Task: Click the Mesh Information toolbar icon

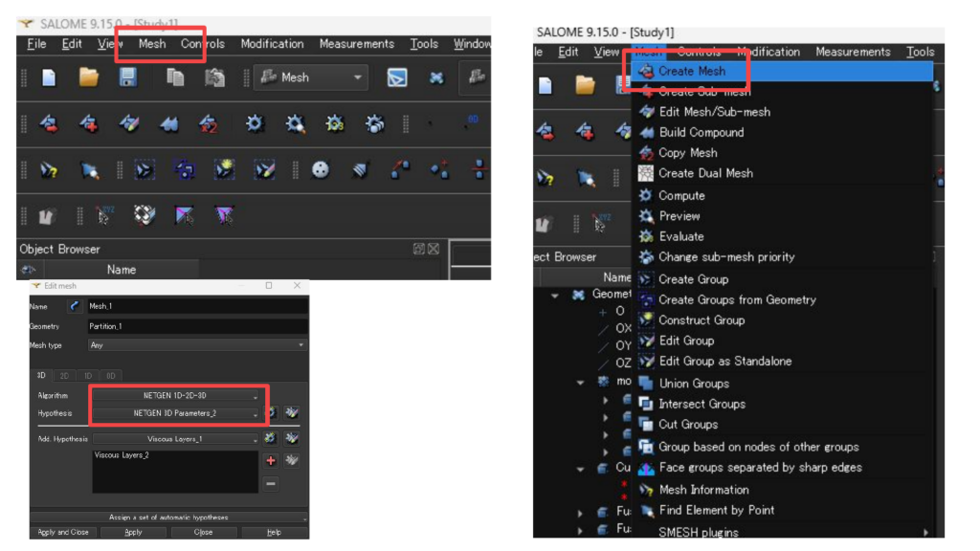Action: click(x=47, y=170)
